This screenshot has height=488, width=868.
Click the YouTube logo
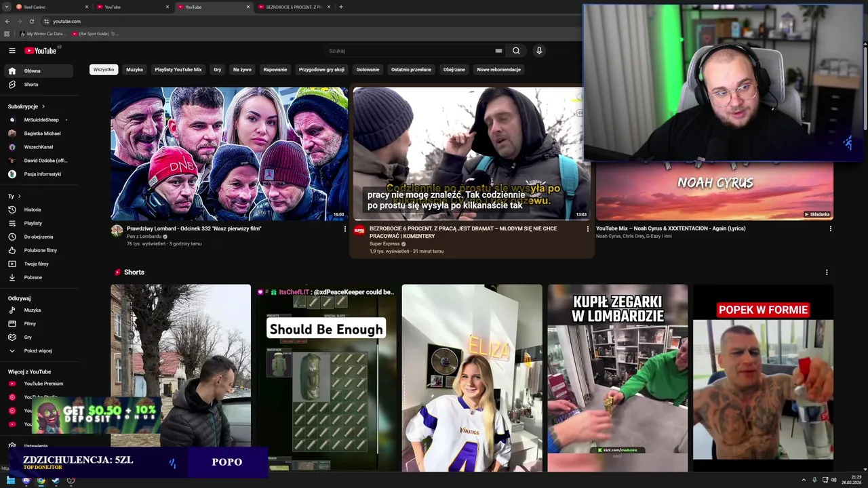pyautogui.click(x=41, y=51)
